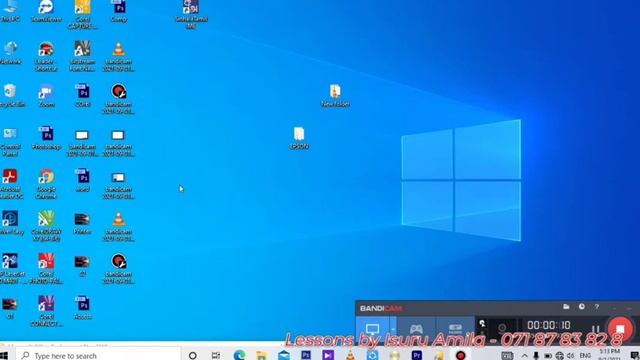The image size is (640, 360).
Task: Open Task View on the taskbar
Action: click(216, 356)
